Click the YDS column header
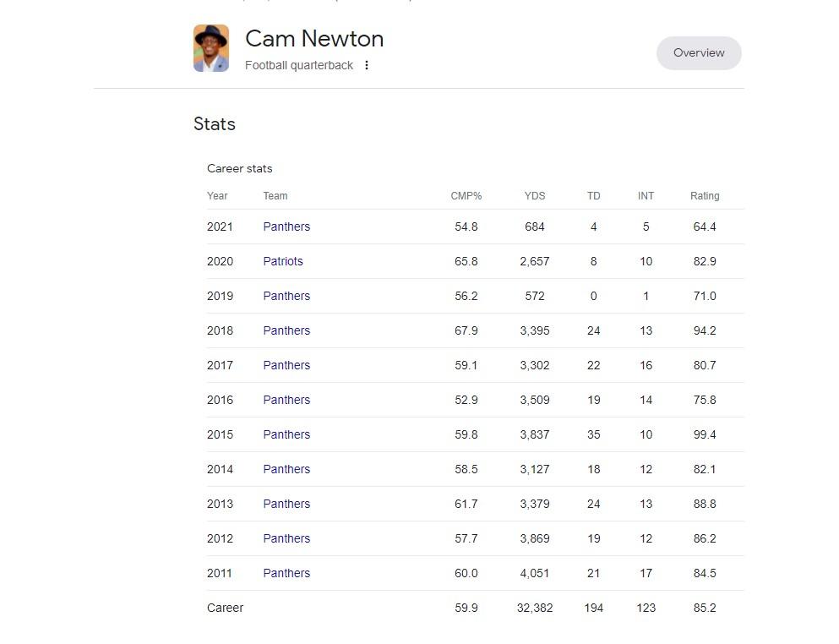The width and height of the screenshot is (839, 644). tap(535, 196)
